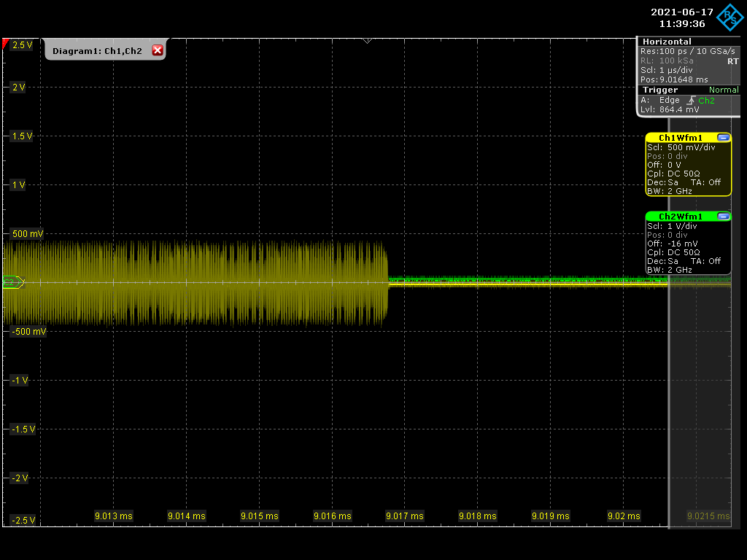Screen dimensions: 747x560
Task: Click the Ch1Wfm1 yellow channel title
Action: click(x=680, y=138)
